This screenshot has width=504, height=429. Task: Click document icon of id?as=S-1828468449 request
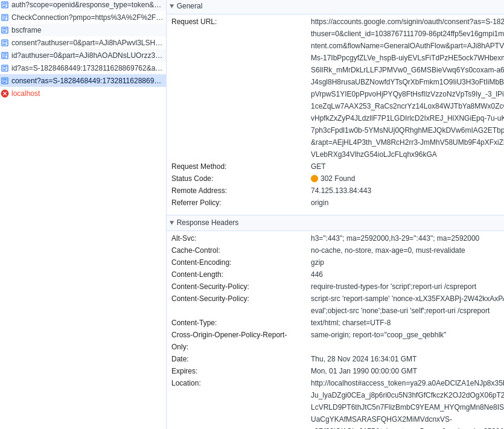(x=5, y=68)
